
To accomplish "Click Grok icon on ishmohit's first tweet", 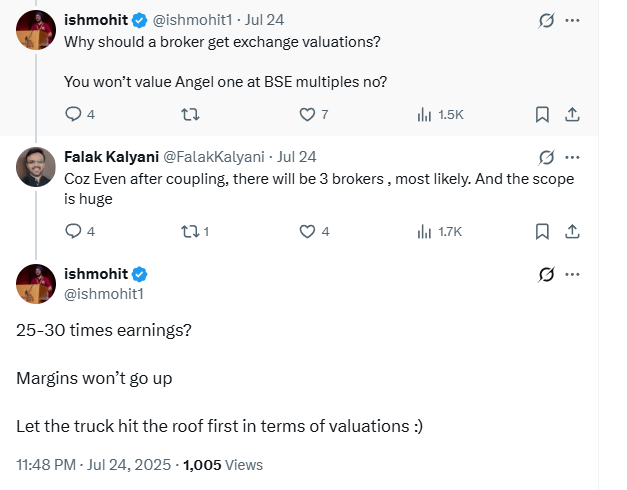I will click(547, 20).
